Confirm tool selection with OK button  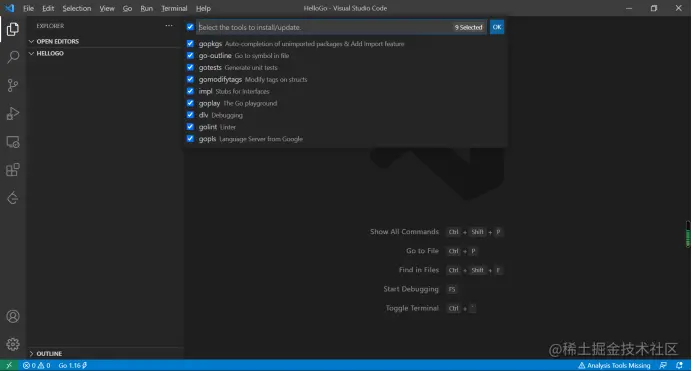[x=497, y=27]
